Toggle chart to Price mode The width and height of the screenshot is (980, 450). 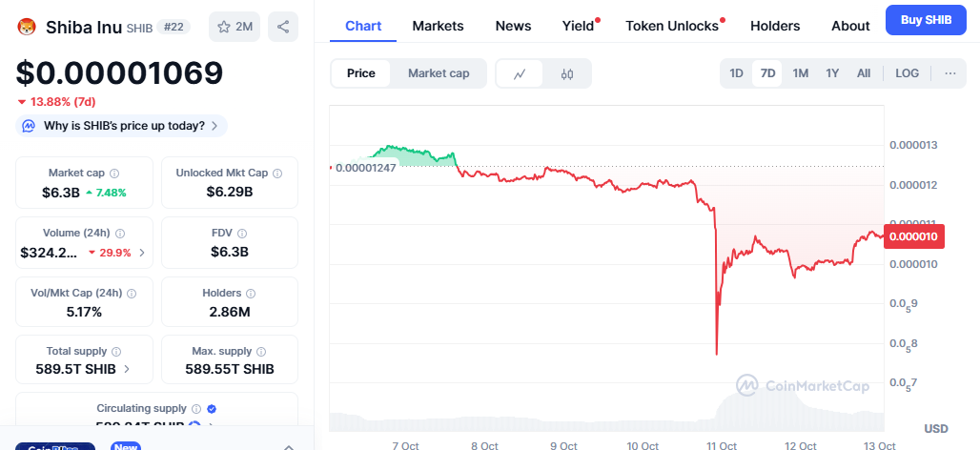pos(361,73)
